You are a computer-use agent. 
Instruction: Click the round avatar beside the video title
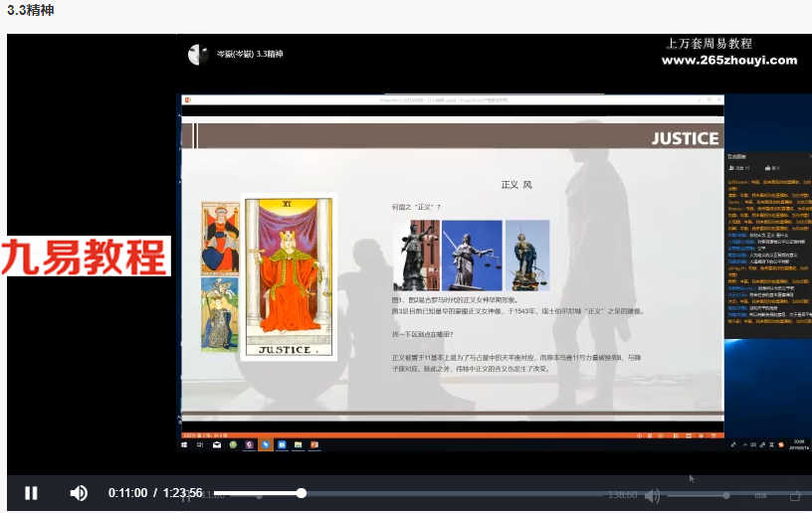point(198,55)
